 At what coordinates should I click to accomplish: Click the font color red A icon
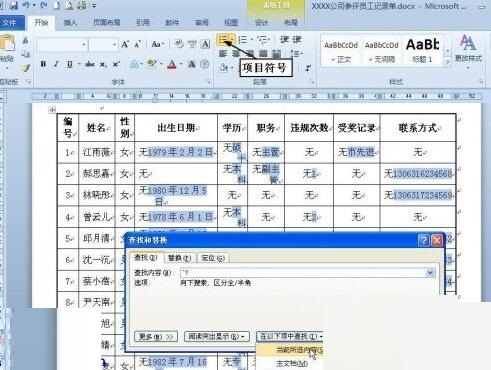pos(172,64)
